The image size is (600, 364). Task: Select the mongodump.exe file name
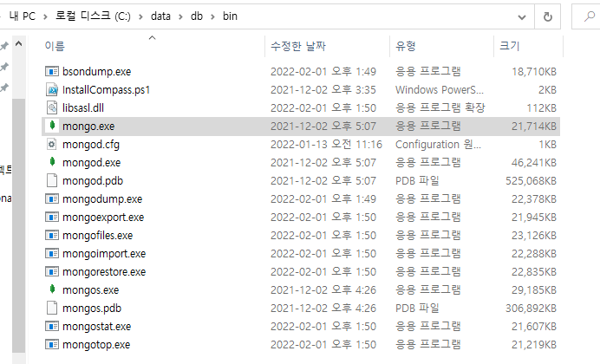point(102,198)
